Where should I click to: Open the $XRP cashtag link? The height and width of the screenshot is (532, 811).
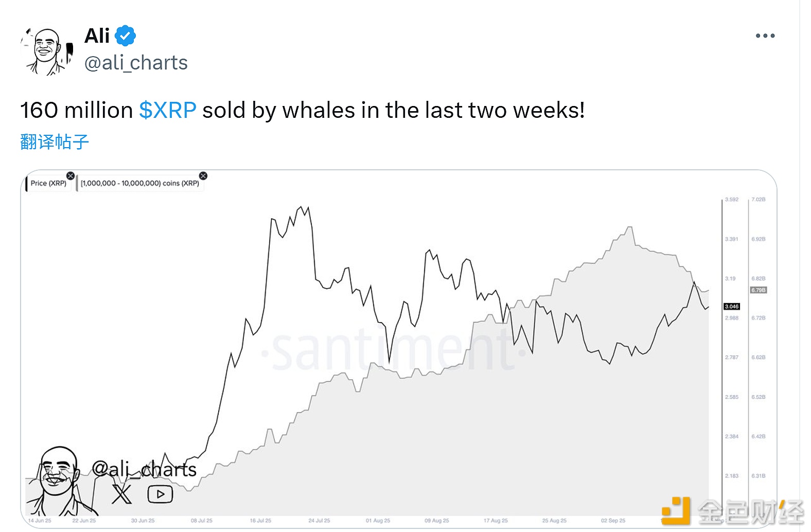(168, 110)
